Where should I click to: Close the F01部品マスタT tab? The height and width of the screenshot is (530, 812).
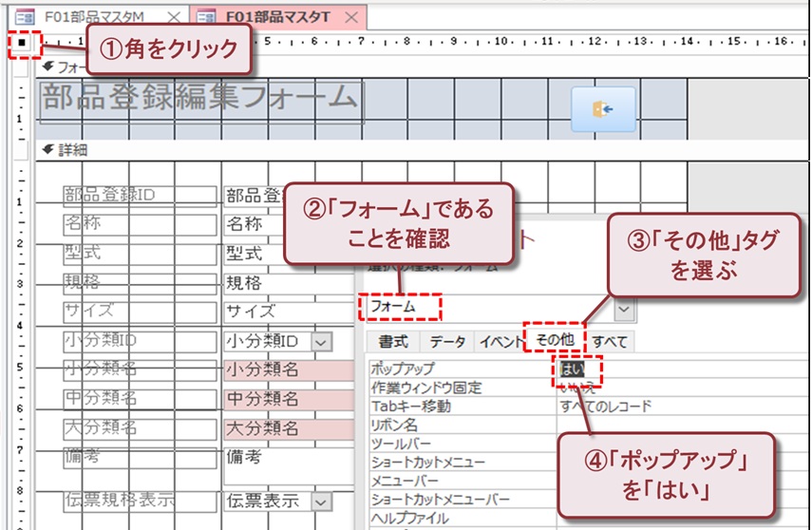click(x=351, y=17)
